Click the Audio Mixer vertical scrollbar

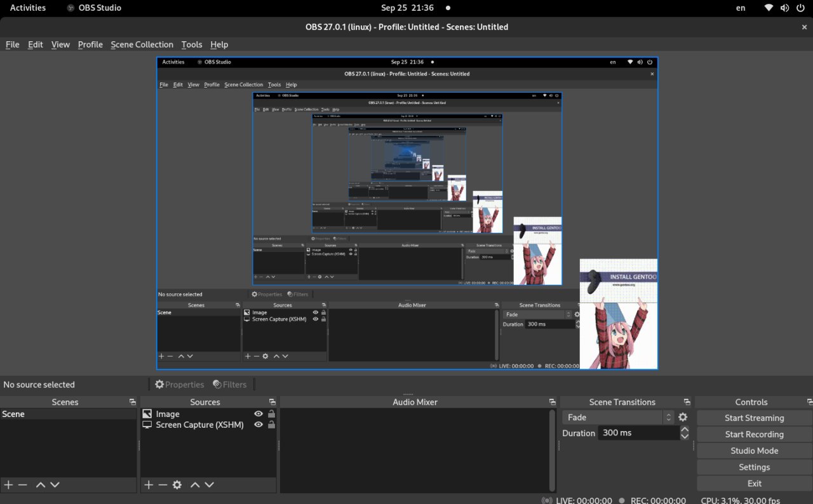point(552,449)
